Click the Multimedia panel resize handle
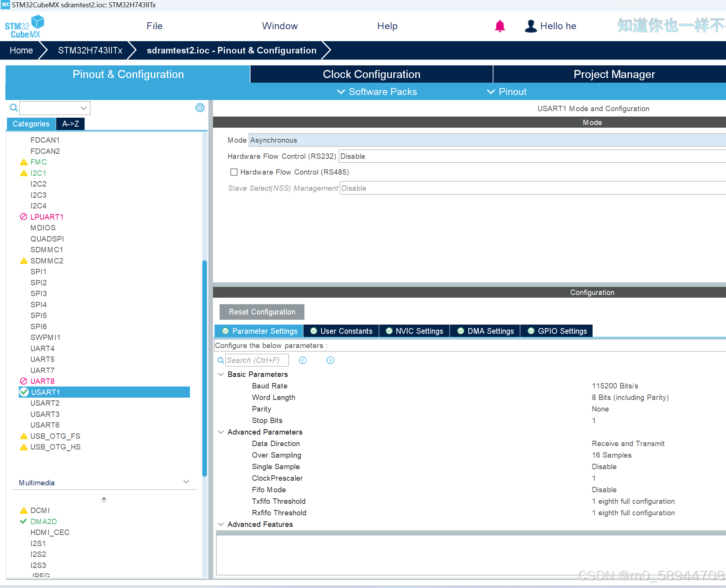 tap(104, 500)
